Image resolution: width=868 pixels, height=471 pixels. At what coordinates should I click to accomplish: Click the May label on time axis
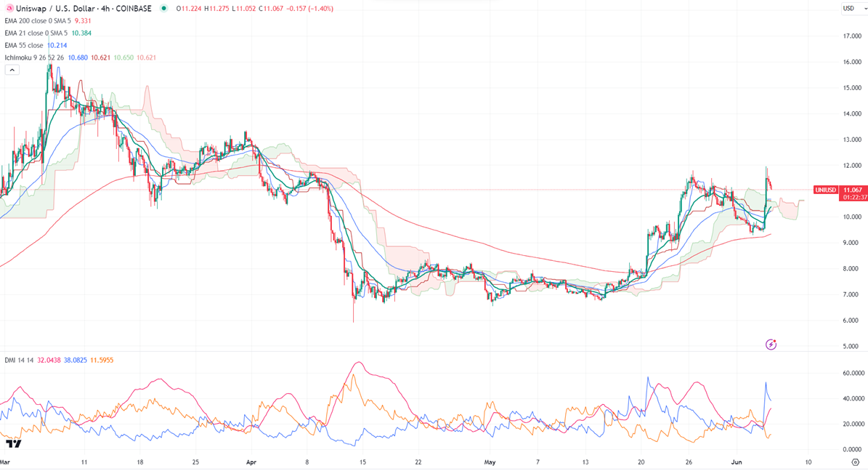pos(490,462)
